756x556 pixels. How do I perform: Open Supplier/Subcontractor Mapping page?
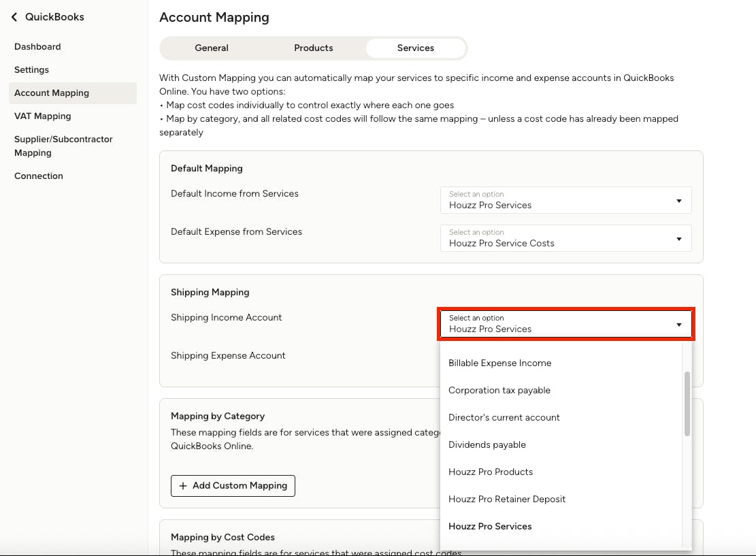[x=63, y=146]
